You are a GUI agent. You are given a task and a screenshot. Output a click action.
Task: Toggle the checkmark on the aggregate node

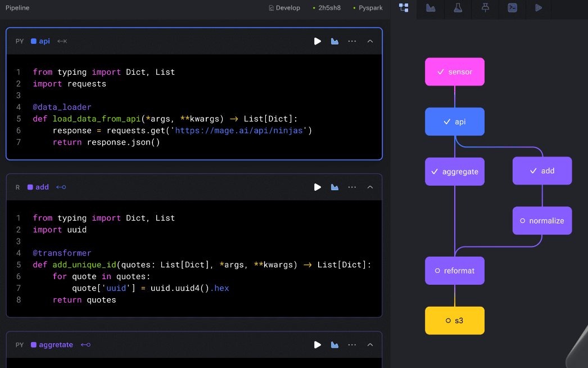pyautogui.click(x=434, y=171)
